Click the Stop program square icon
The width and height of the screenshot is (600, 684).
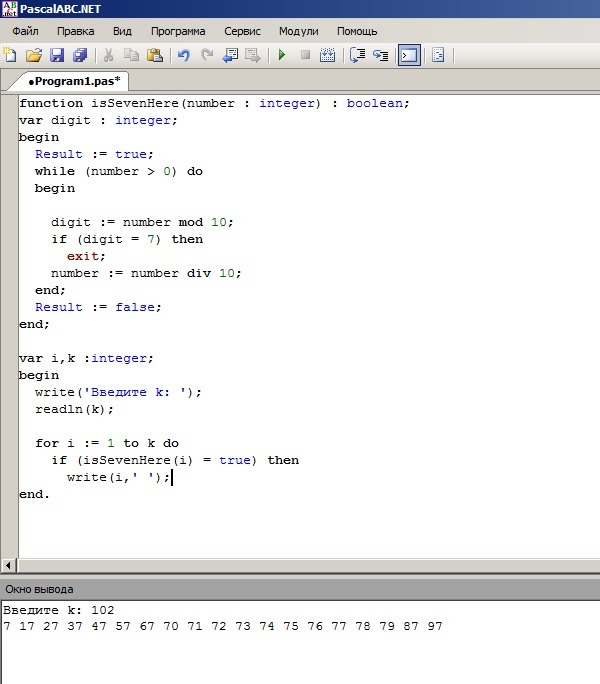(305, 55)
